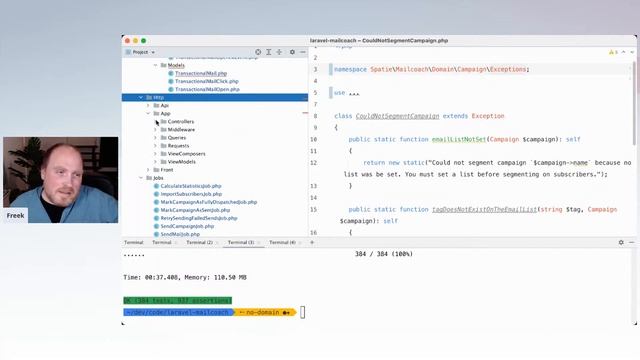Collapse the App folder chevron
This screenshot has height=360, width=640.
(x=148, y=113)
